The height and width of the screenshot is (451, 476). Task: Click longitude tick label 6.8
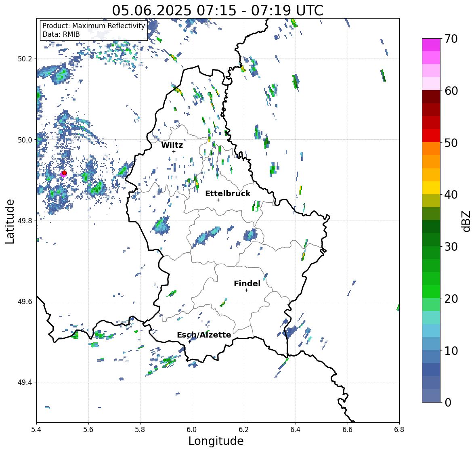[399, 430]
